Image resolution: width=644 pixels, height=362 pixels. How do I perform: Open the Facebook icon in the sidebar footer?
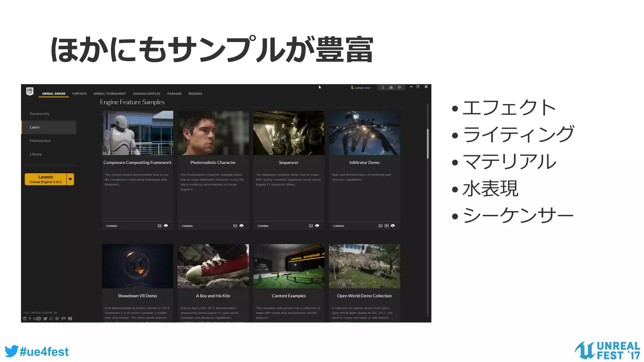tap(30, 319)
